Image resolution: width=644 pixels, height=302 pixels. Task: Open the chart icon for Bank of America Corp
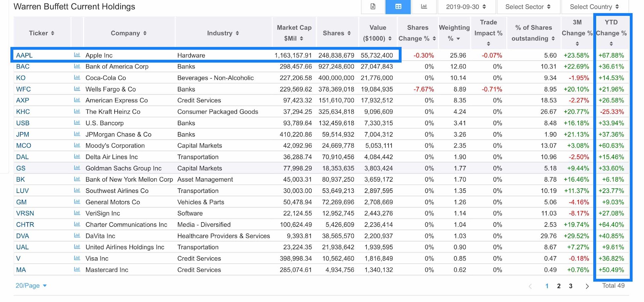click(x=77, y=66)
